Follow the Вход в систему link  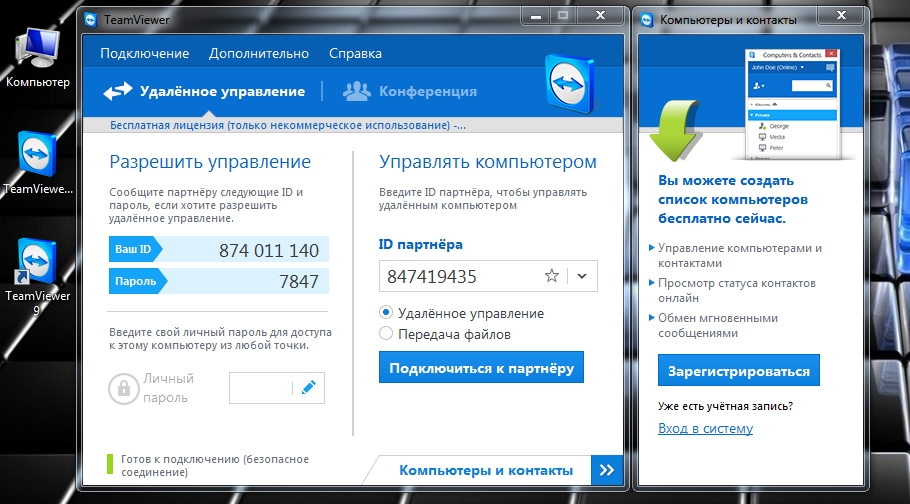[706, 429]
